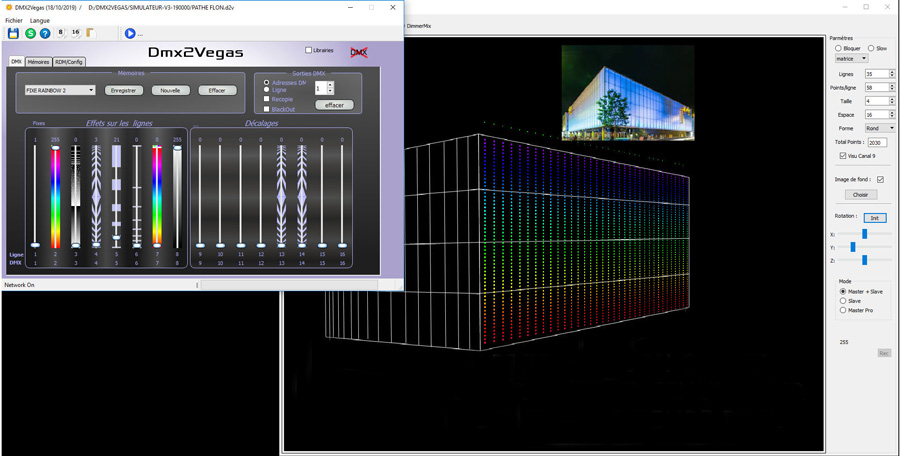Select the Bloquer radio button

(x=839, y=49)
